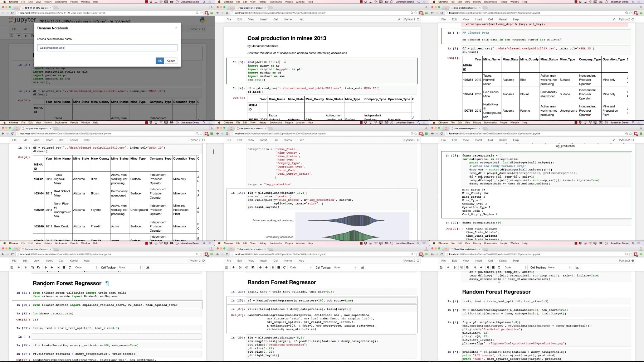Move cell up arrow in bottom-right window
The image size is (644, 362).
[475, 267]
